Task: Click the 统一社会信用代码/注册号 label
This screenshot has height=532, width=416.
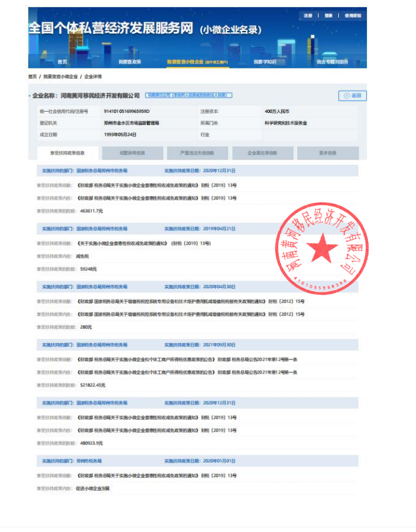Action: click(x=64, y=111)
